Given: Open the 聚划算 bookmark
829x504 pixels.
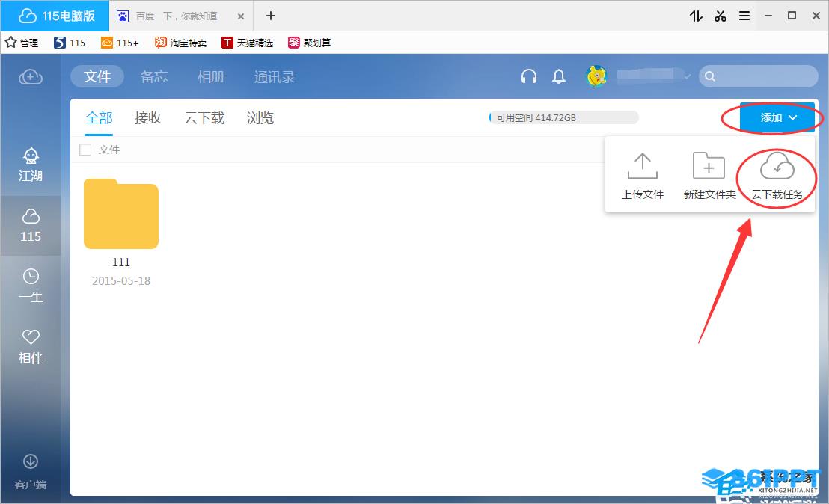Looking at the screenshot, I should click(x=309, y=43).
